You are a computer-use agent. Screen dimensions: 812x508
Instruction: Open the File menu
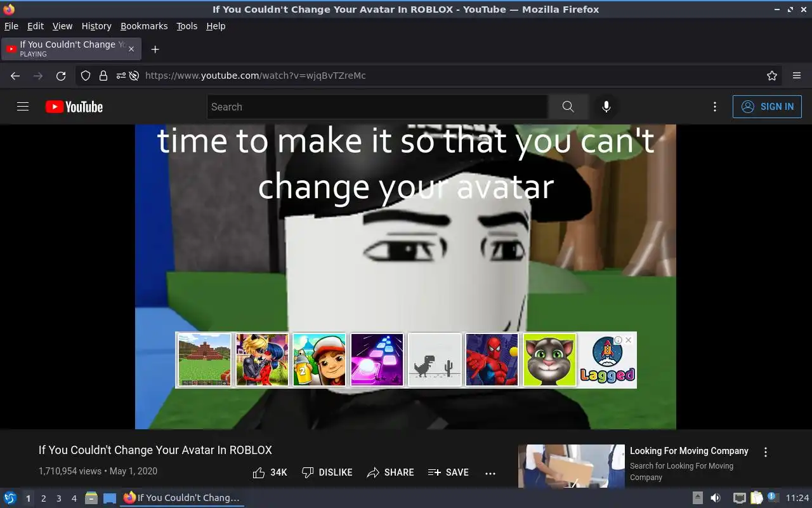pyautogui.click(x=11, y=26)
